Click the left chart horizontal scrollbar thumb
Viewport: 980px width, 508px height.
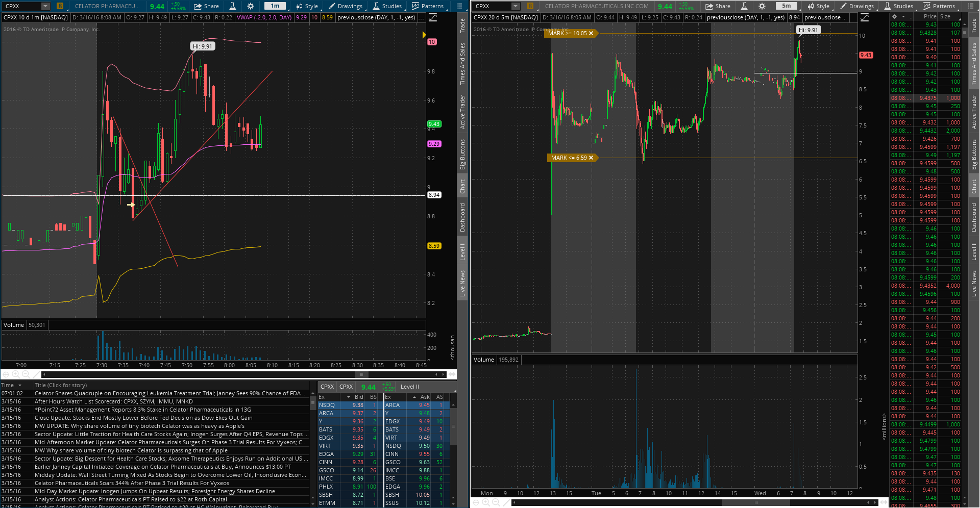coord(361,374)
